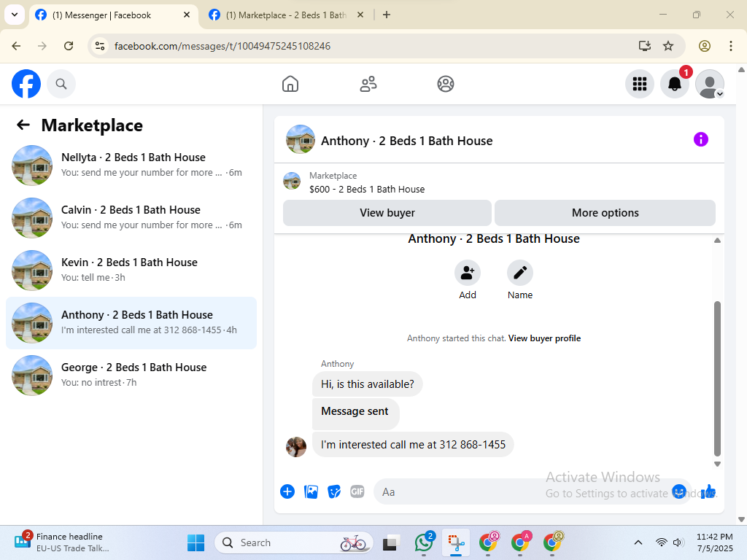Click the taskbar Search box
This screenshot has height=560, width=747.
click(293, 542)
